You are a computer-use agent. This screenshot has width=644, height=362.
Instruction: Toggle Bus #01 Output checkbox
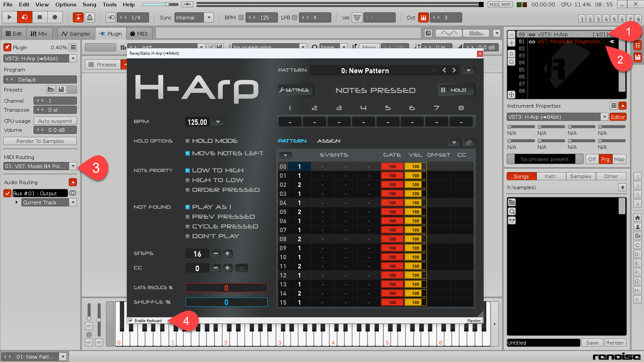pyautogui.click(x=7, y=193)
